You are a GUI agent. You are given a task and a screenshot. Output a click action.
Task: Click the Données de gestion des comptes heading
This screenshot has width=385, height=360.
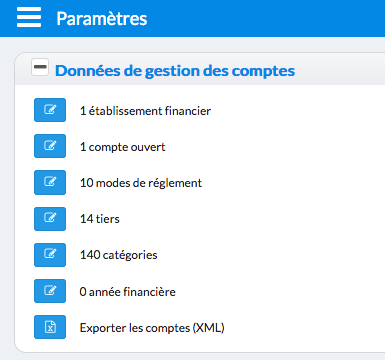[x=175, y=71]
